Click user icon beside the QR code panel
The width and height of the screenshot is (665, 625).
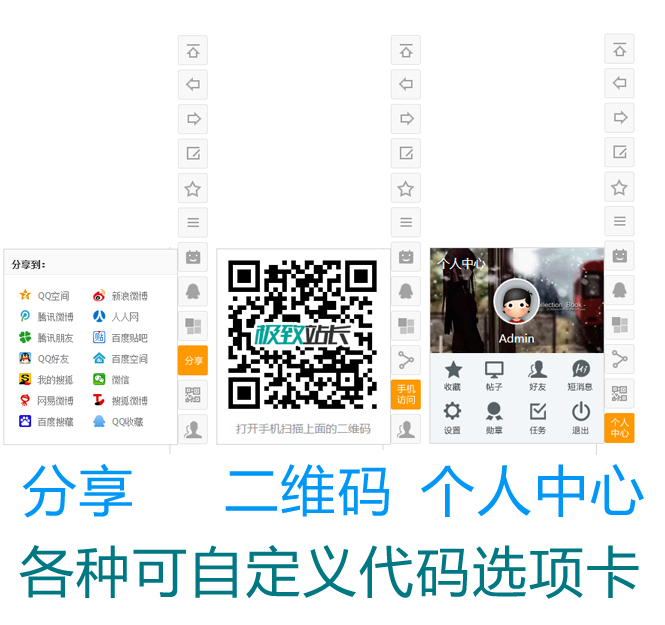[x=406, y=429]
